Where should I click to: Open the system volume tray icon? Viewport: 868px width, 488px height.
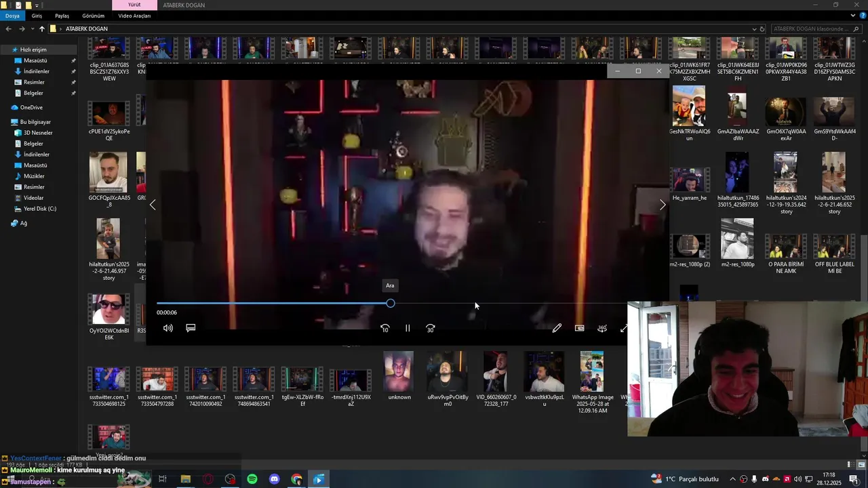click(797, 479)
